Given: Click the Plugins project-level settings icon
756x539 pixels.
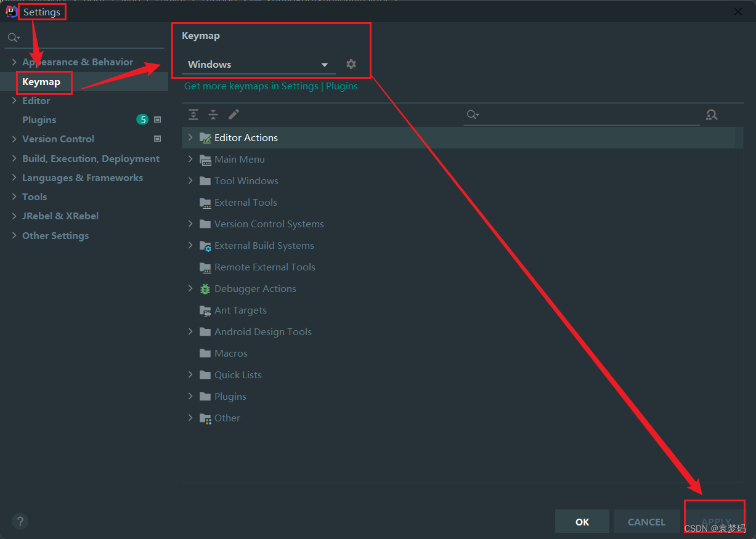Looking at the screenshot, I should [x=157, y=120].
